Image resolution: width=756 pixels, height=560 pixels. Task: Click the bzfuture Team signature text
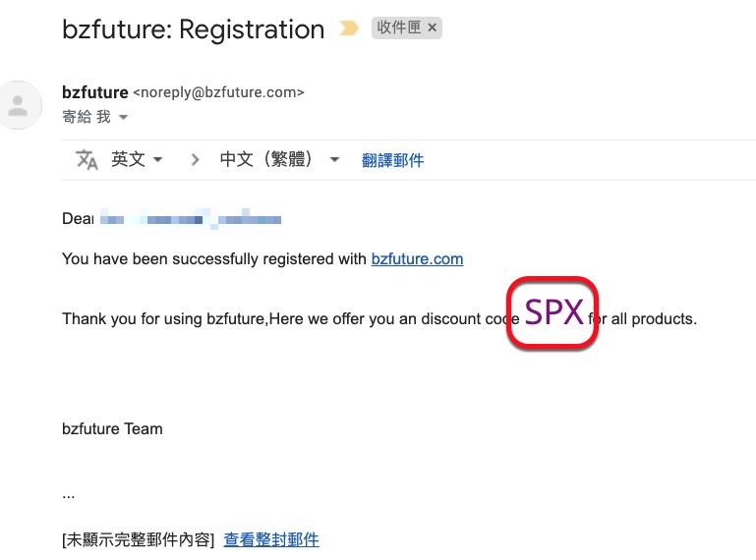pyautogui.click(x=112, y=428)
